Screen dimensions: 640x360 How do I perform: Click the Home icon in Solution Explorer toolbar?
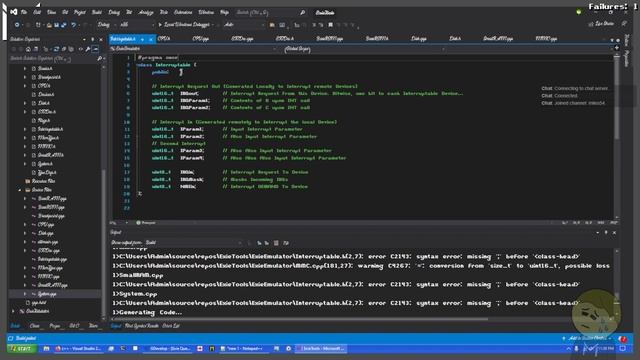pyautogui.click(x=28, y=49)
